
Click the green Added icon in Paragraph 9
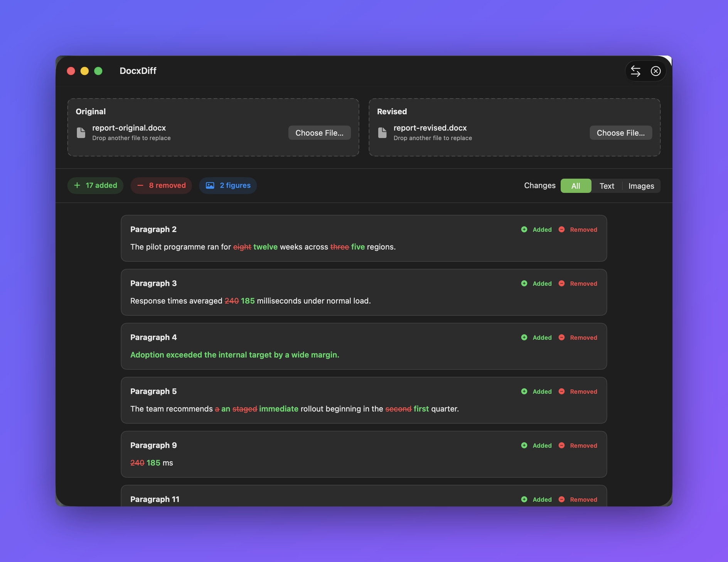524,446
